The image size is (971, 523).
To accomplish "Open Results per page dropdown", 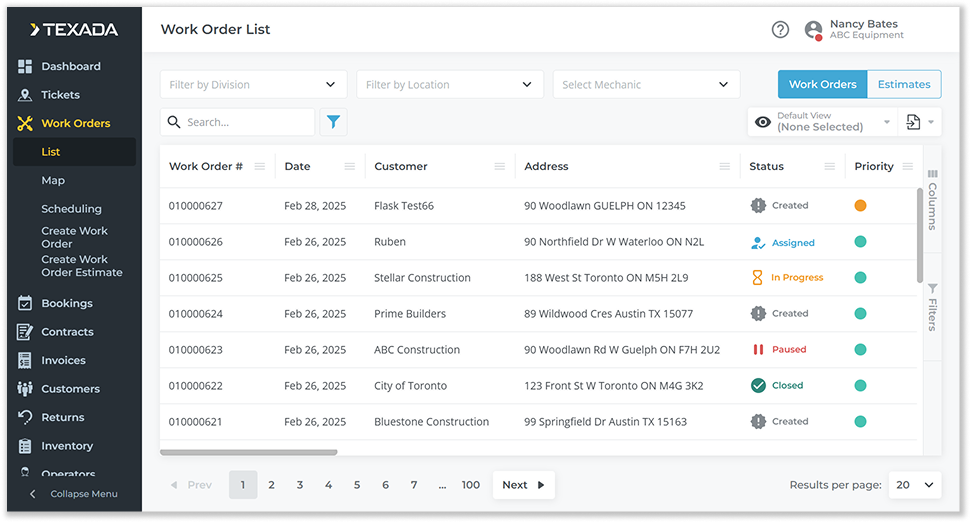I will pos(916,485).
